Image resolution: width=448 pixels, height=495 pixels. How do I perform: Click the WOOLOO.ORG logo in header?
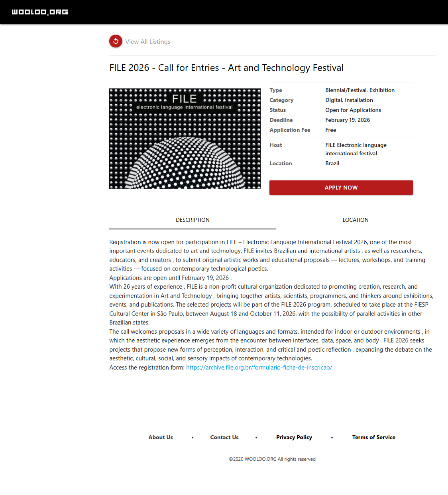click(x=40, y=12)
